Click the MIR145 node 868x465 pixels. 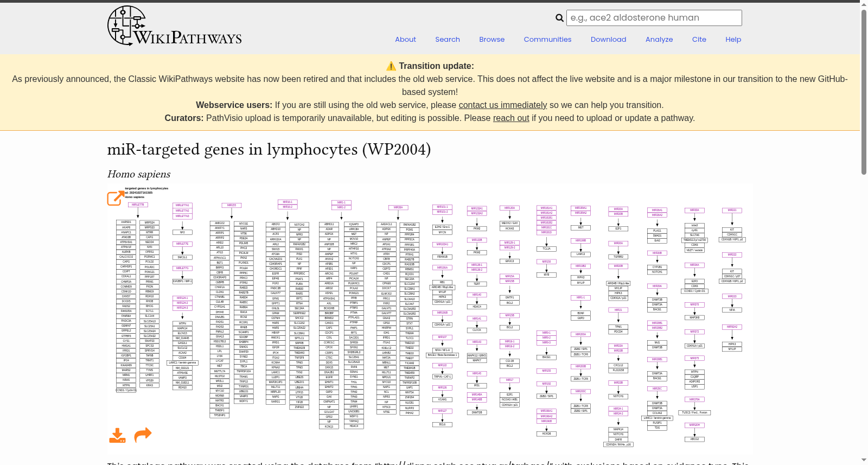click(x=476, y=374)
